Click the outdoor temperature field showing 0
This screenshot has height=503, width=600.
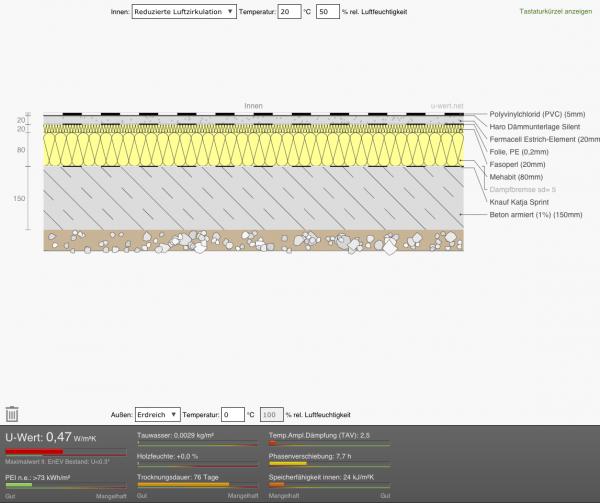(233, 413)
